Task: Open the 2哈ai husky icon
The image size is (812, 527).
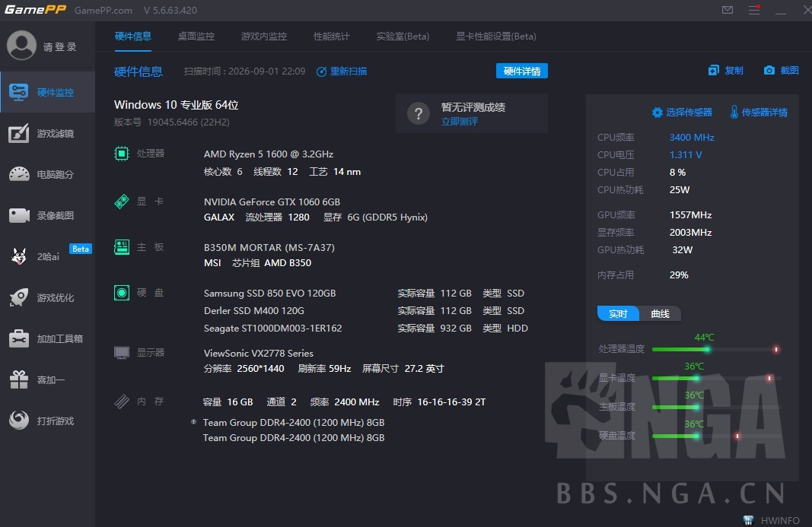Action: 18,256
